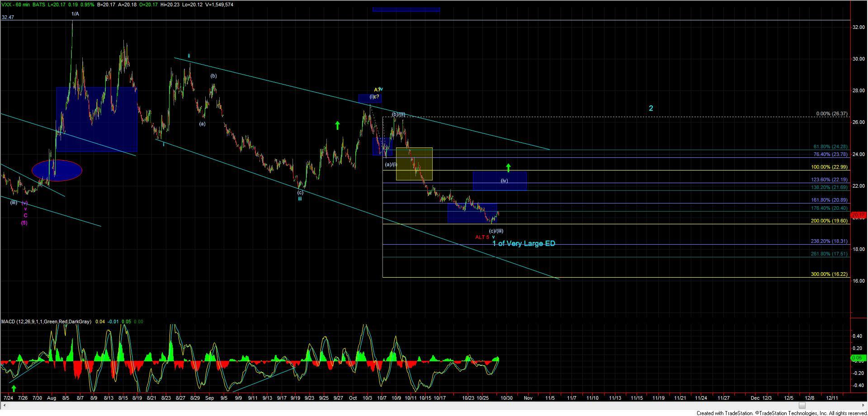Viewport: 868px width, 416px height.
Task: Click the Oct date axis label
Action: coord(353,398)
